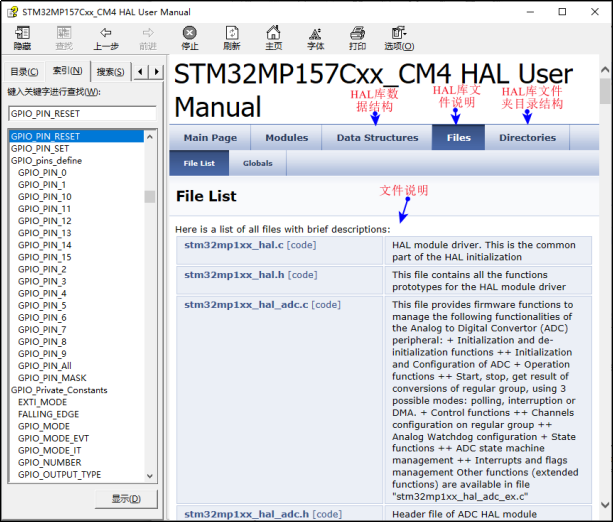Image resolution: width=613 pixels, height=523 pixels.
Task: Select GPIO_PIN_13 index entry
Action: pyautogui.click(x=45, y=233)
